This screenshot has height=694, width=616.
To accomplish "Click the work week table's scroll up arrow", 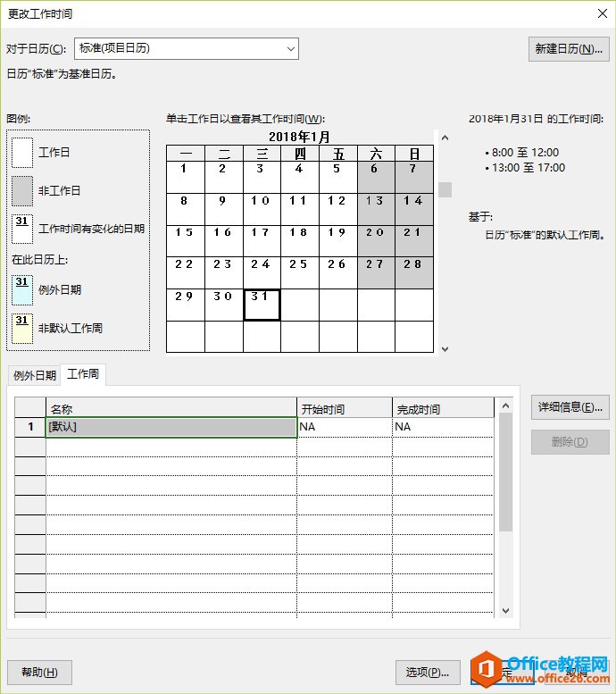I will point(506,406).
